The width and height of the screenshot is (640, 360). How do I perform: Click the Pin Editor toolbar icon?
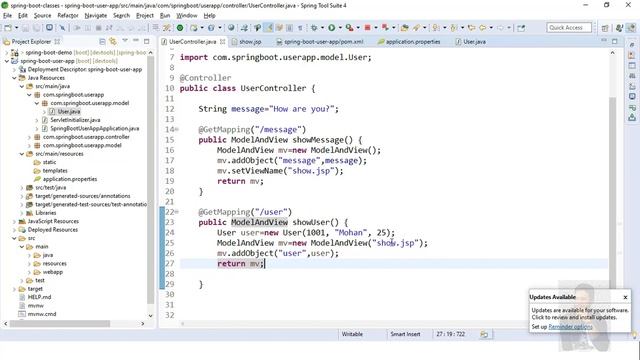pyautogui.click(x=521, y=28)
